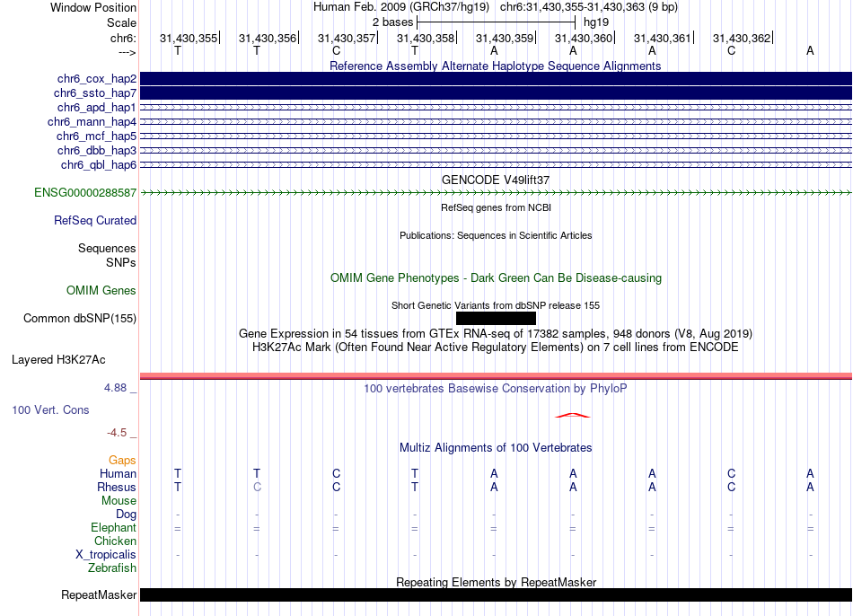The image size is (853, 616).
Task: Click the black RepeatMasker element bar
Action: tap(496, 594)
